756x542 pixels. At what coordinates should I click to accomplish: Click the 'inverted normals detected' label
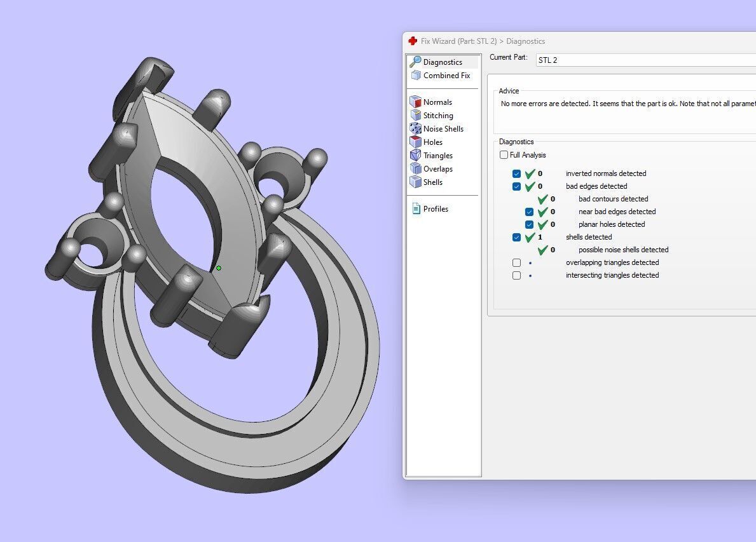pos(606,173)
